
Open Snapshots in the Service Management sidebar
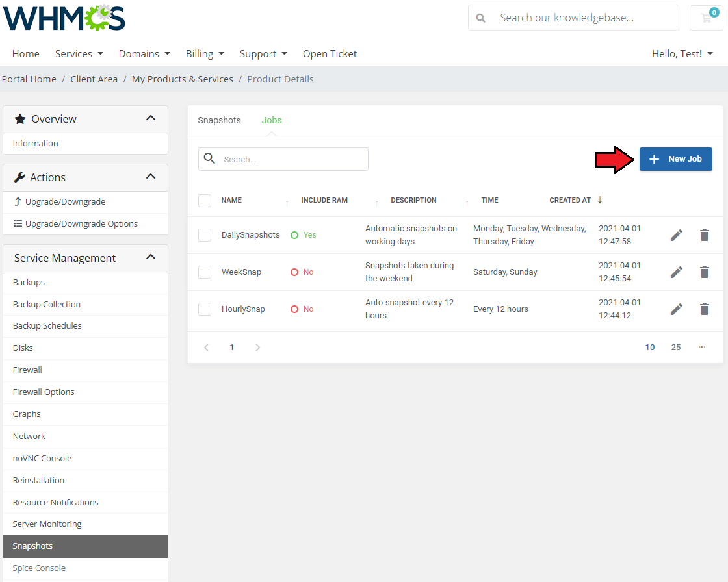pyautogui.click(x=85, y=546)
